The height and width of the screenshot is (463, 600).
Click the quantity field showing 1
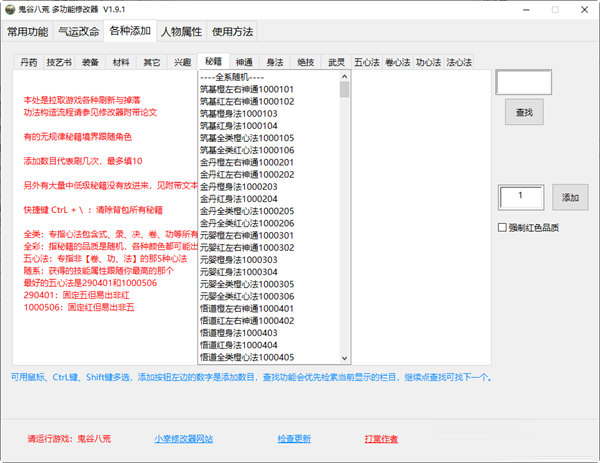pos(520,198)
